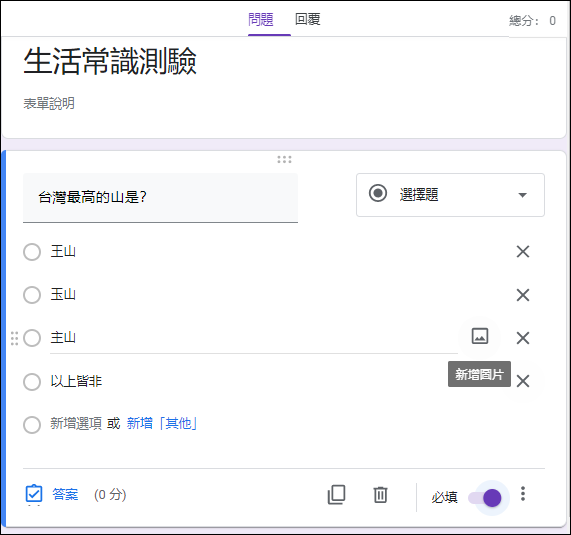
Task: Switch to the 回覆 tab
Action: tap(308, 19)
